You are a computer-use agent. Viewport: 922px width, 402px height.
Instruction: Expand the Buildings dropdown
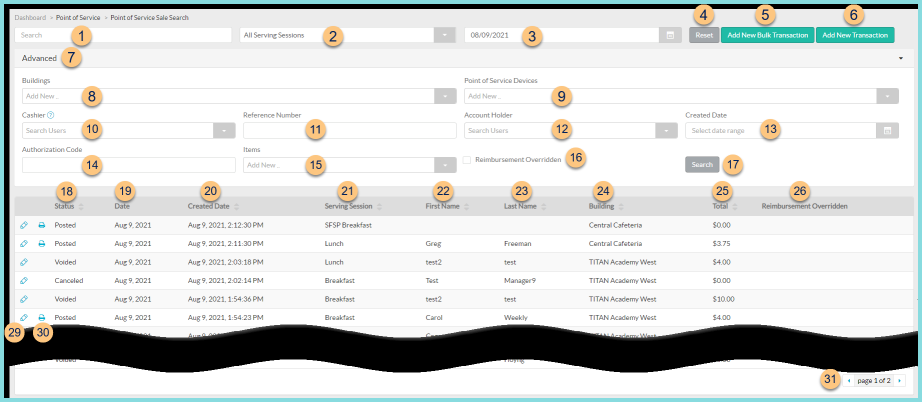click(x=445, y=96)
